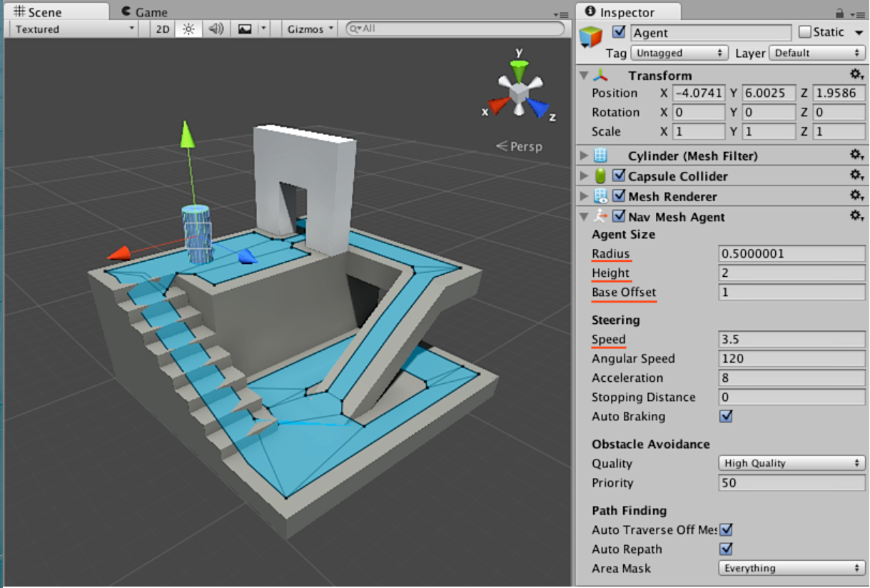Expand the Cylinder Mesh Filter component
Screen dimensions: 870x588
click(584, 156)
